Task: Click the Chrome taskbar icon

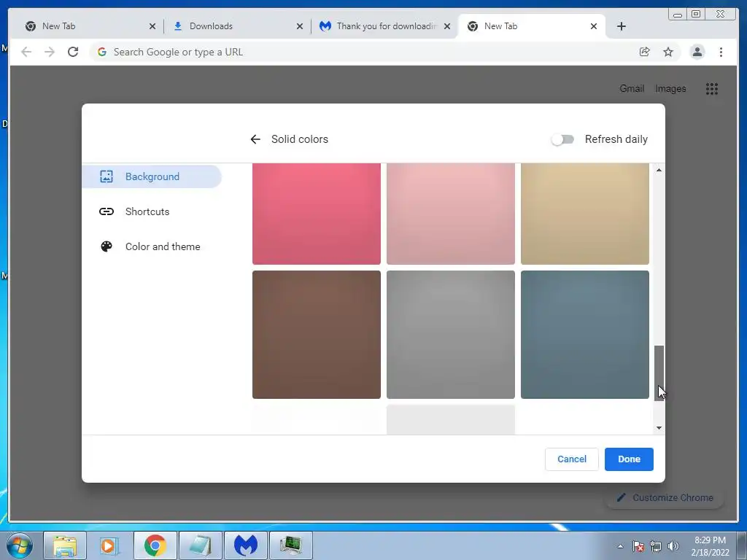Action: click(155, 545)
